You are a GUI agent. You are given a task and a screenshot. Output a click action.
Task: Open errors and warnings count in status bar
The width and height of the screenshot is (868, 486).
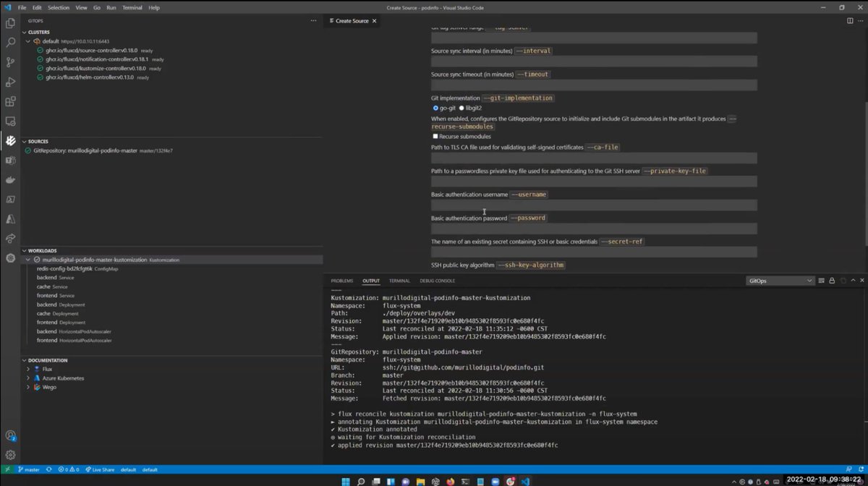click(x=70, y=469)
